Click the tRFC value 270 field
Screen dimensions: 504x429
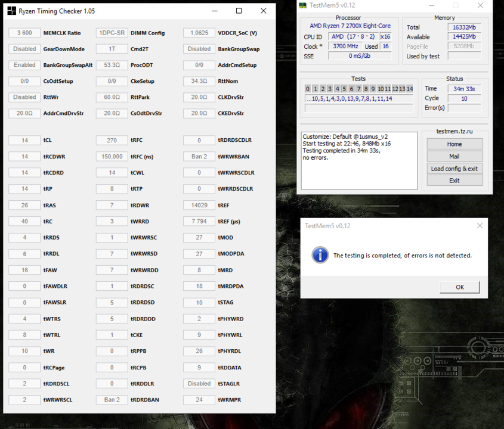[x=112, y=141]
